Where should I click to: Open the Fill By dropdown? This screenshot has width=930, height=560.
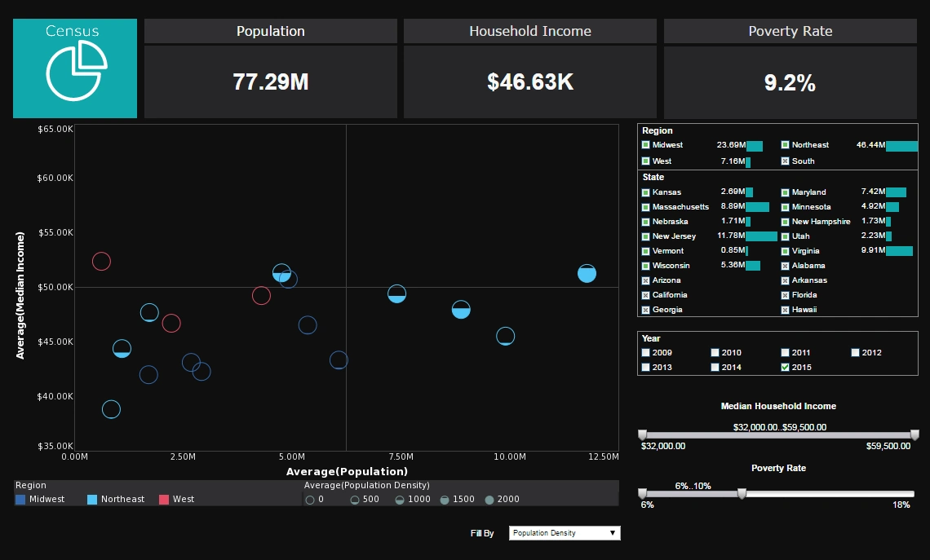tap(564, 533)
